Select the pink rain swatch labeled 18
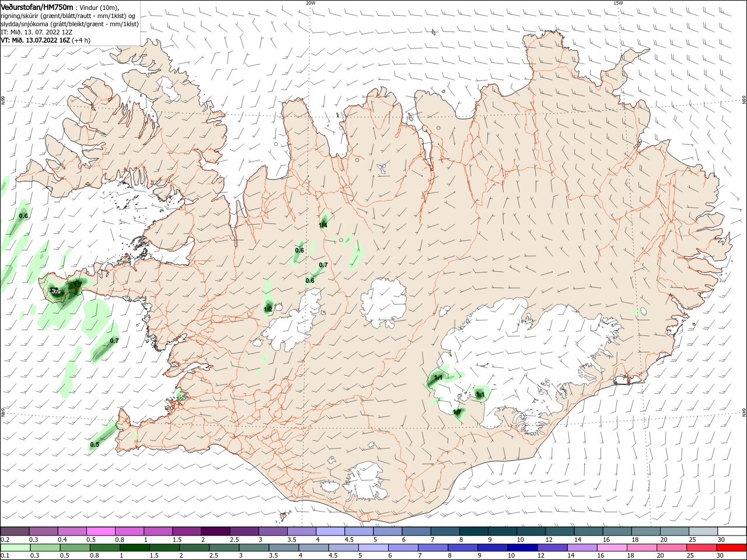This screenshot has width=747, height=560. pos(641,548)
